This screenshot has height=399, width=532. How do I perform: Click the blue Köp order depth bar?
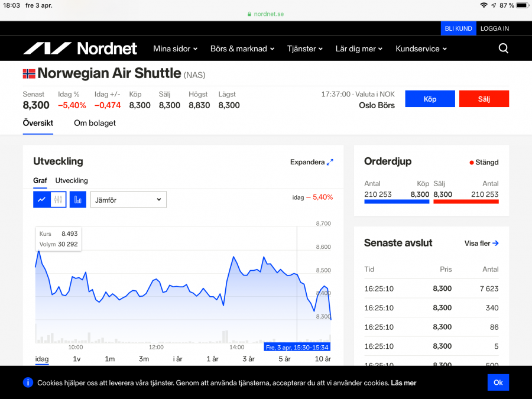tap(397, 202)
